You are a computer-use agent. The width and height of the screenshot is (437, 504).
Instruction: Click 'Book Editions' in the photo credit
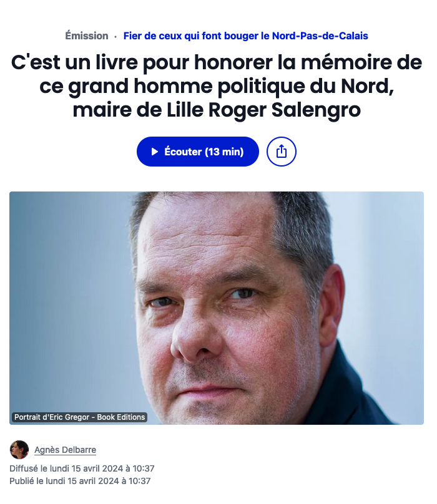coord(121,417)
